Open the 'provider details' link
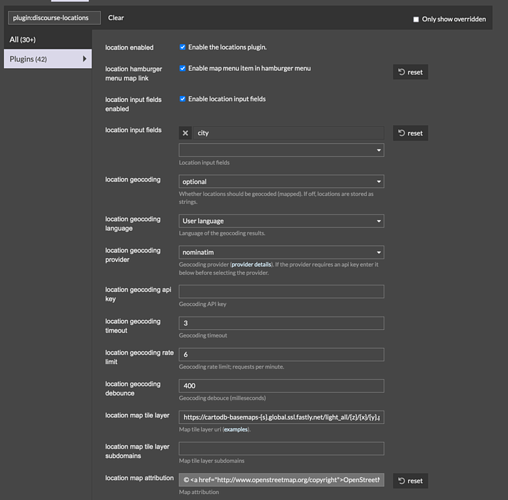 click(x=251, y=264)
